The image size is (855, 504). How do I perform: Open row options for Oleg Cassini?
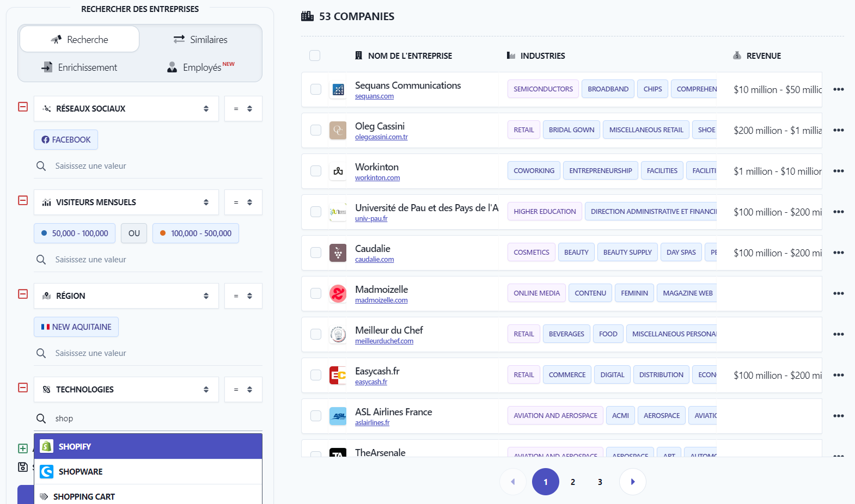839,130
